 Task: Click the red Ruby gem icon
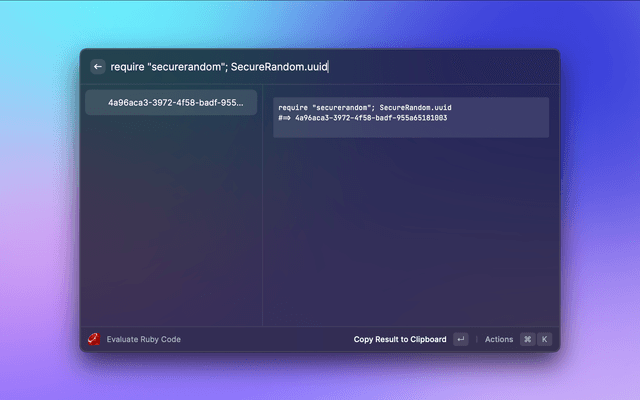coord(94,339)
